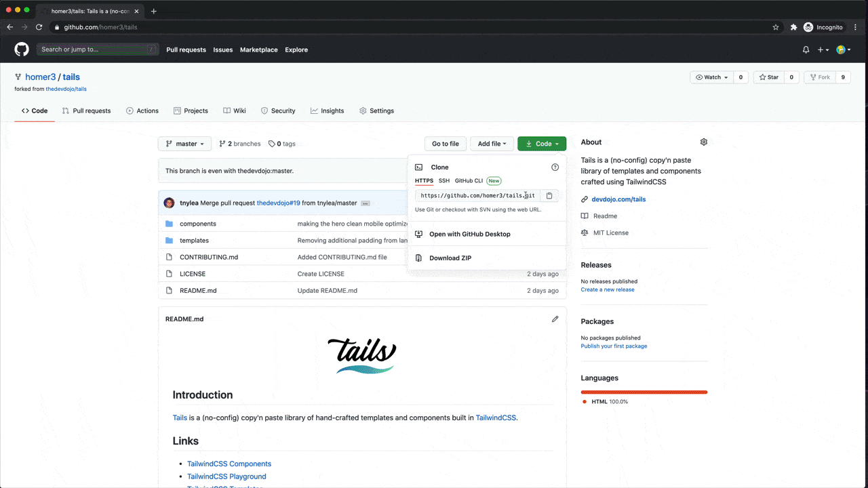Click the Incognito profile icon
The width and height of the screenshot is (868, 488).
[x=808, y=27]
